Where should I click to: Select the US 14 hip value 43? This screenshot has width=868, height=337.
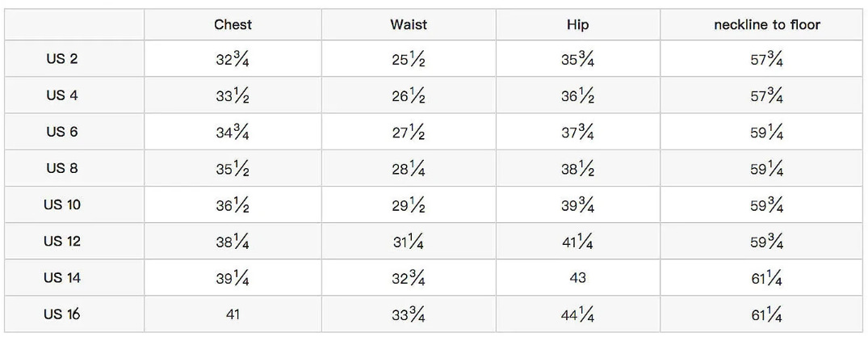point(578,277)
